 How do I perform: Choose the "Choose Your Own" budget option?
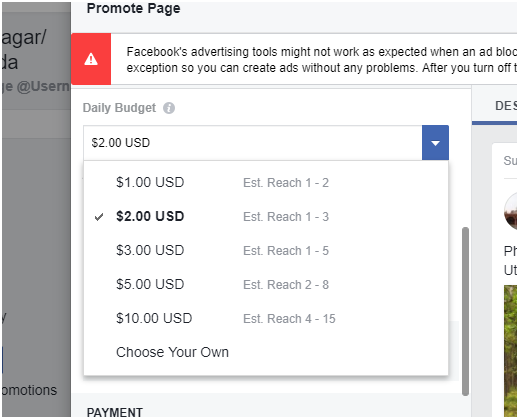(266, 352)
